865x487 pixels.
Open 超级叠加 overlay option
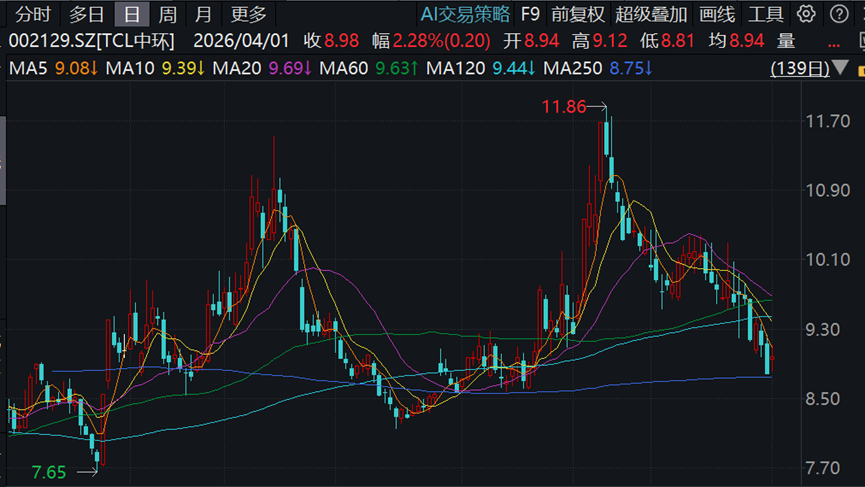(651, 14)
